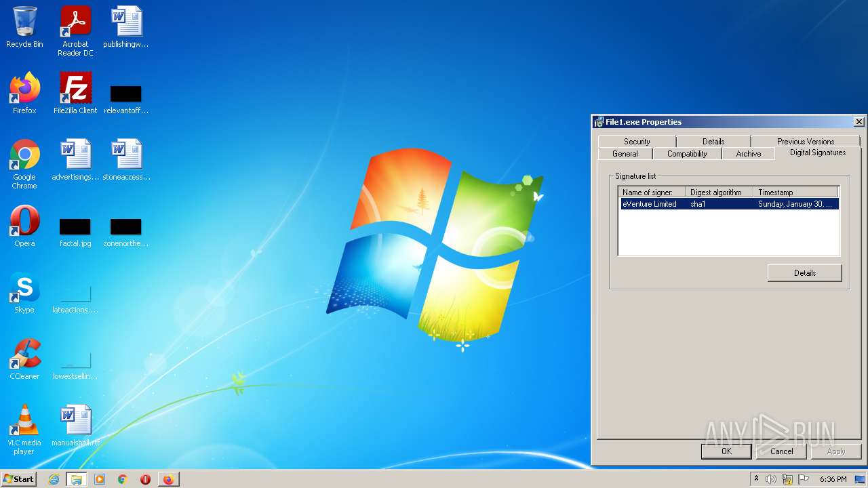This screenshot has height=488, width=868.
Task: Open the Recycle Bin desktop icon
Action: [24, 27]
